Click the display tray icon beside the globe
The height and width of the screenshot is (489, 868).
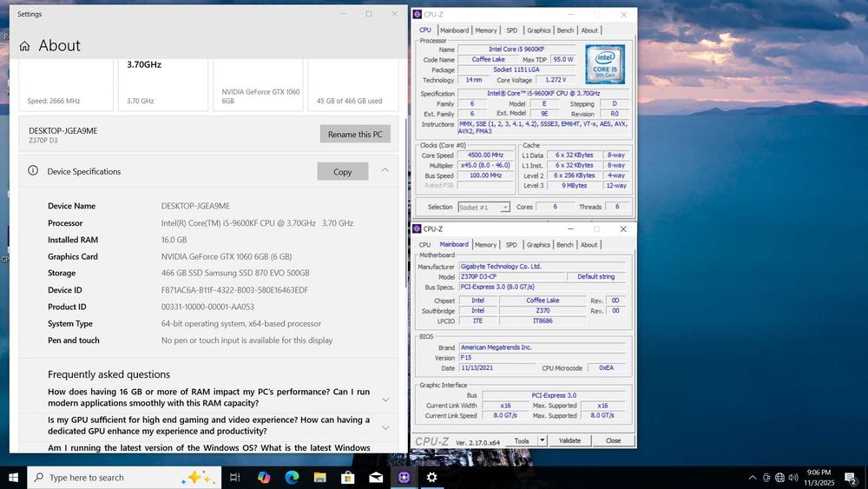[766, 478]
